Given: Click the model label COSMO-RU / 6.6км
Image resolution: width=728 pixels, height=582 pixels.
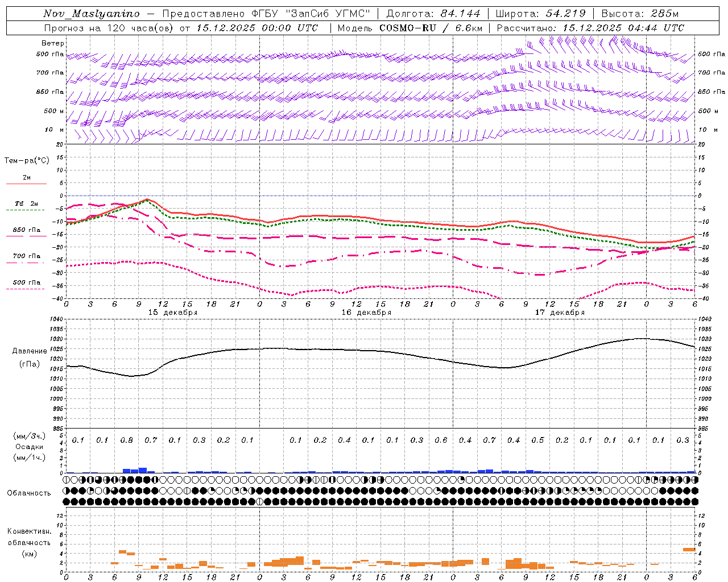Looking at the screenshot, I should 431,28.
